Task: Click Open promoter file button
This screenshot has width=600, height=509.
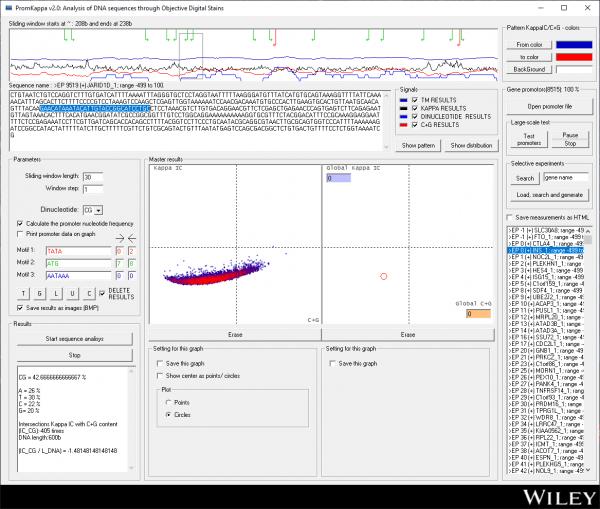Action: (549, 107)
